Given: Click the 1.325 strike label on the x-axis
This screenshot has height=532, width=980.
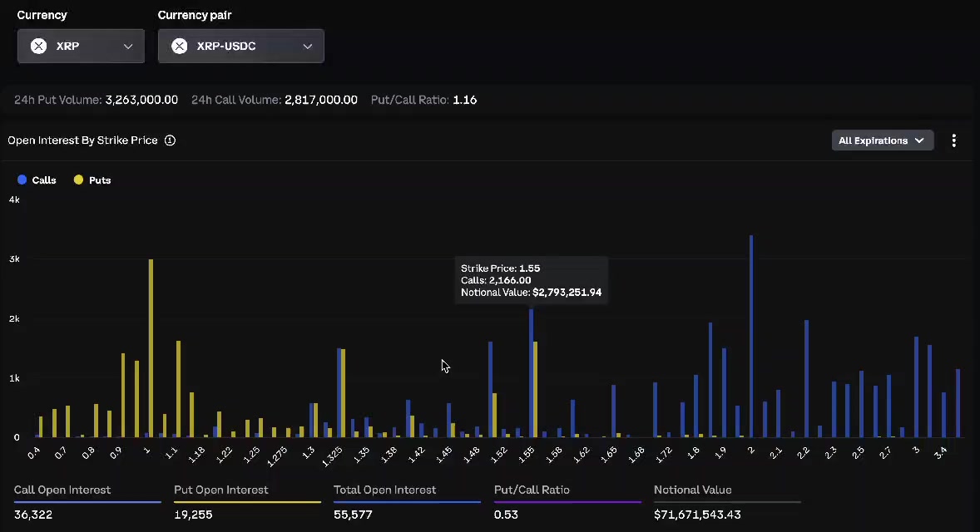Looking at the screenshot, I should point(332,456).
